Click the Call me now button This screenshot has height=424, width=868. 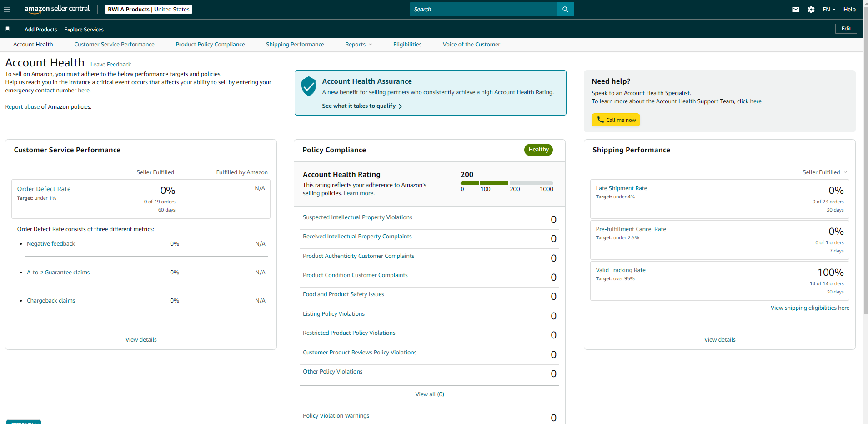click(x=616, y=120)
